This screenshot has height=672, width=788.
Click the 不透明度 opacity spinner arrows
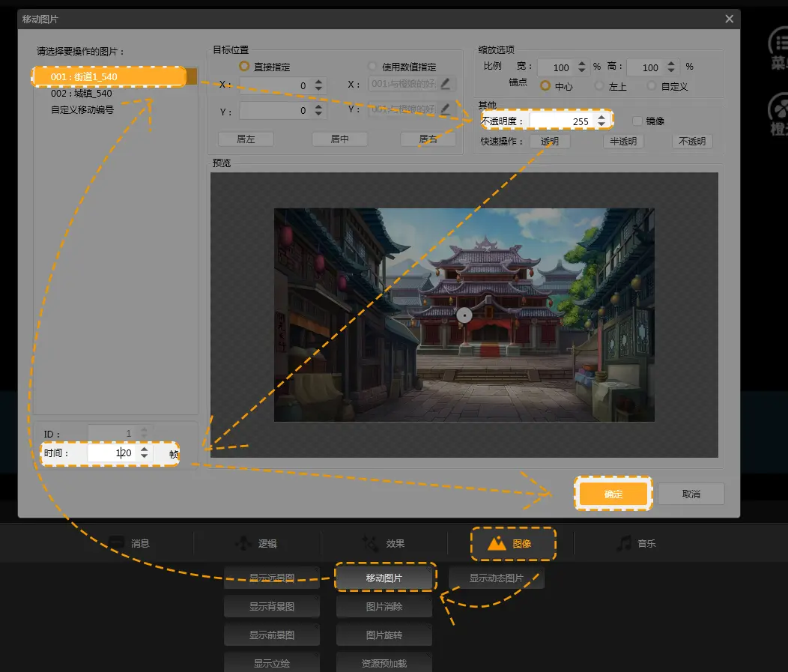point(601,121)
